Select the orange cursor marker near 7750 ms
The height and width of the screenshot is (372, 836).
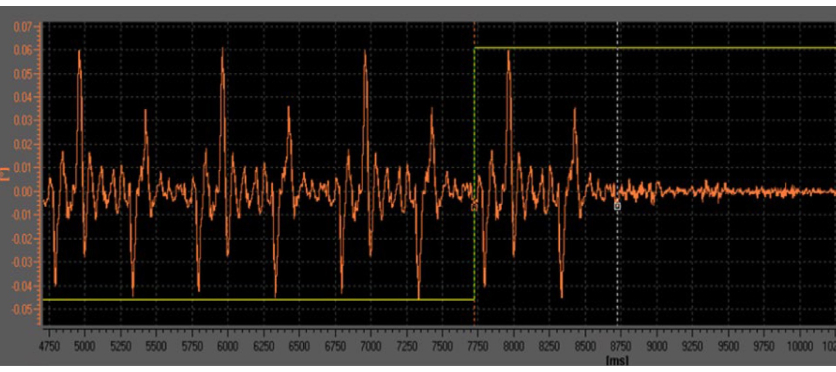coord(474,206)
